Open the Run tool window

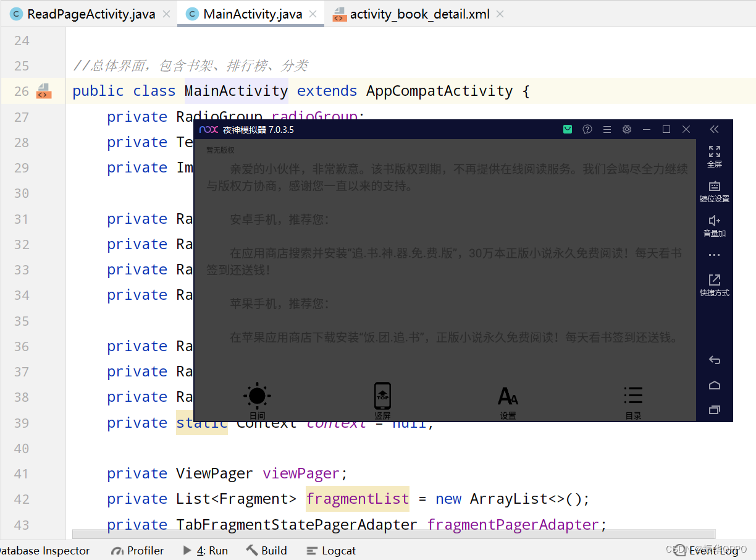[x=206, y=551]
